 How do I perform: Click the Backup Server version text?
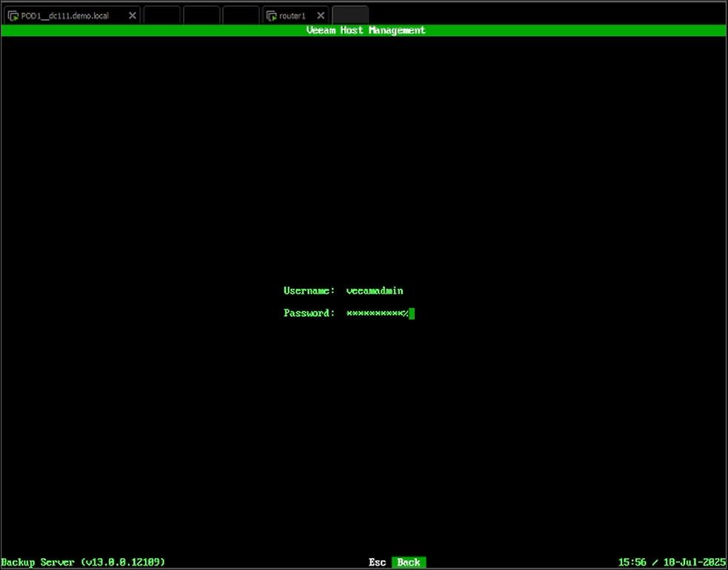[x=83, y=563]
